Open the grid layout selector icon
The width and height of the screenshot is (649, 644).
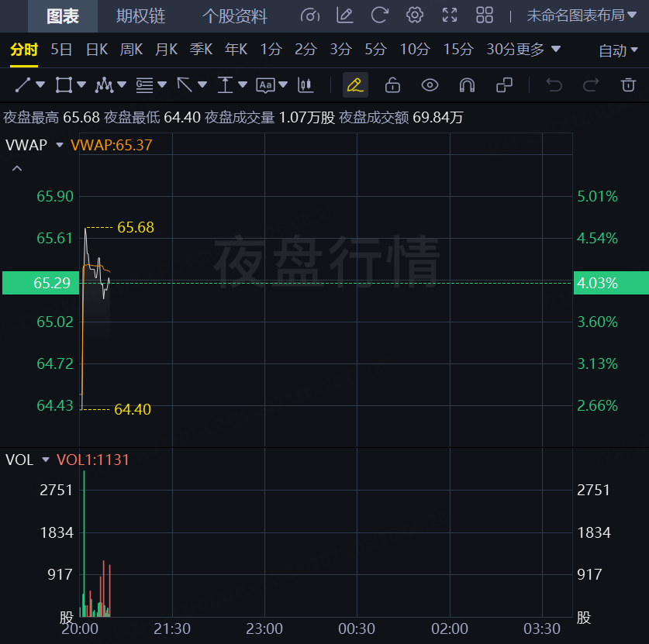(485, 15)
